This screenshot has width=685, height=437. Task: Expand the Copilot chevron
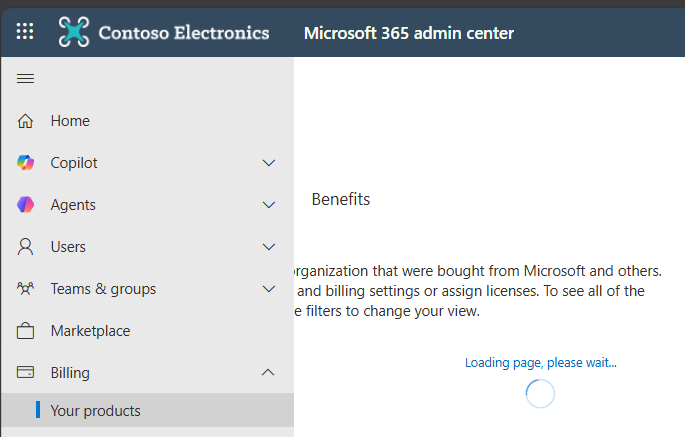[268, 163]
